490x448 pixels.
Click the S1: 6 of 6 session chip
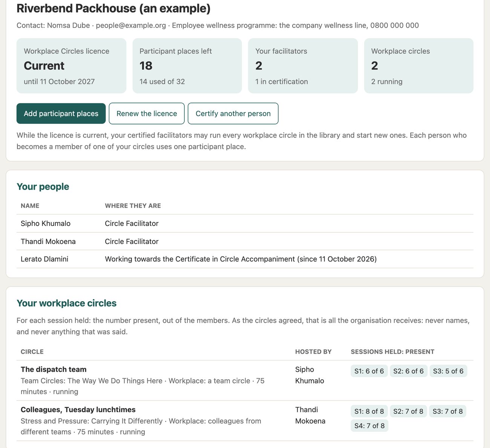369,371
